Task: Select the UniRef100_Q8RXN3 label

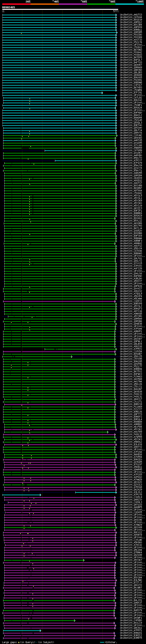Action: 131,70
